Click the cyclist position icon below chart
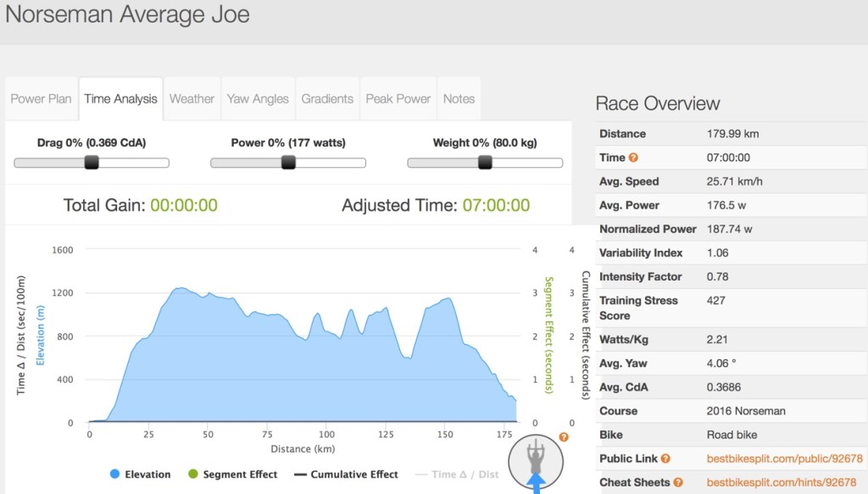Viewport: 868px width, 494px height. click(x=534, y=462)
